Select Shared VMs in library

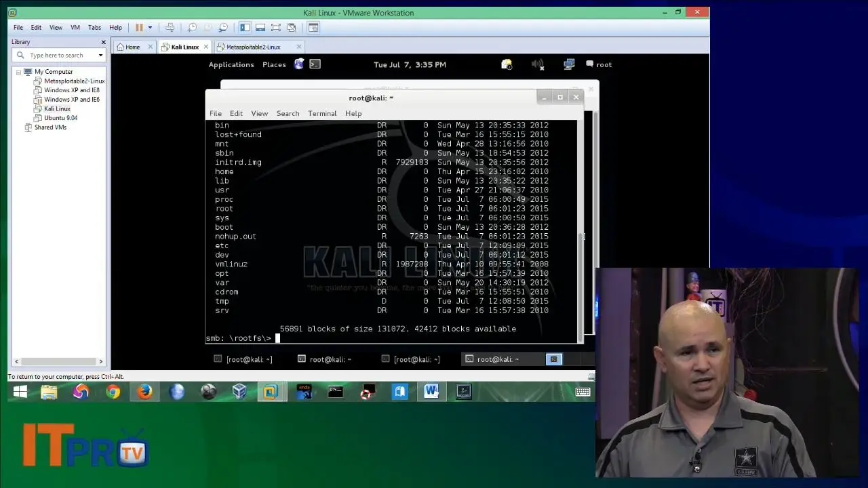pos(50,127)
